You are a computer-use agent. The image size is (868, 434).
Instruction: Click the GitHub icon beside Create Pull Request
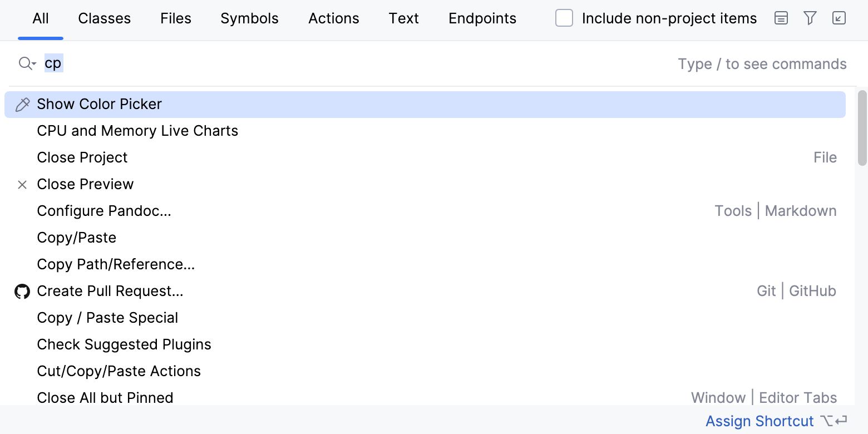tap(22, 291)
